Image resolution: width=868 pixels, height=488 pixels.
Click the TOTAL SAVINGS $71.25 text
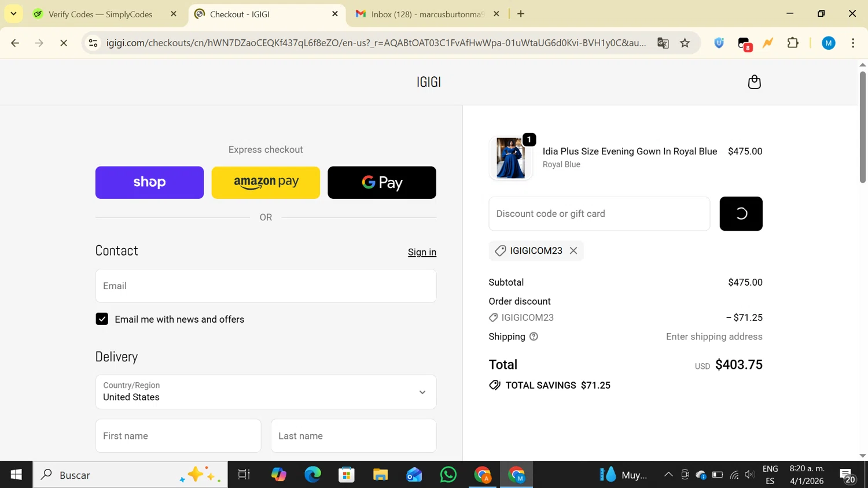click(x=558, y=386)
